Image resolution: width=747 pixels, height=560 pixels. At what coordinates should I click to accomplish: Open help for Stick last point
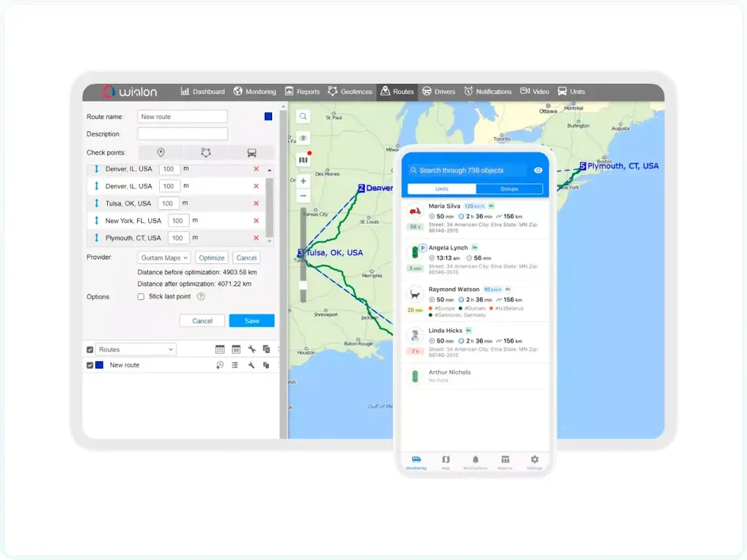[201, 297]
